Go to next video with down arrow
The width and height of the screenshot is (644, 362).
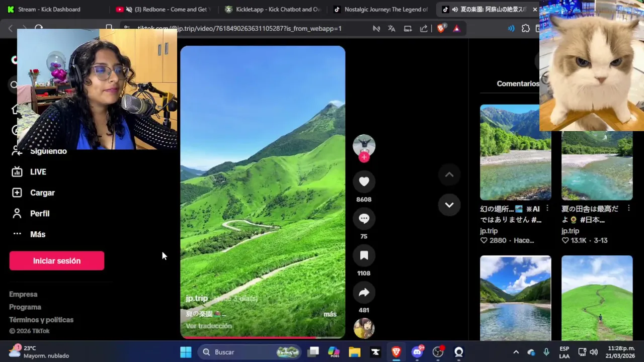point(449,205)
